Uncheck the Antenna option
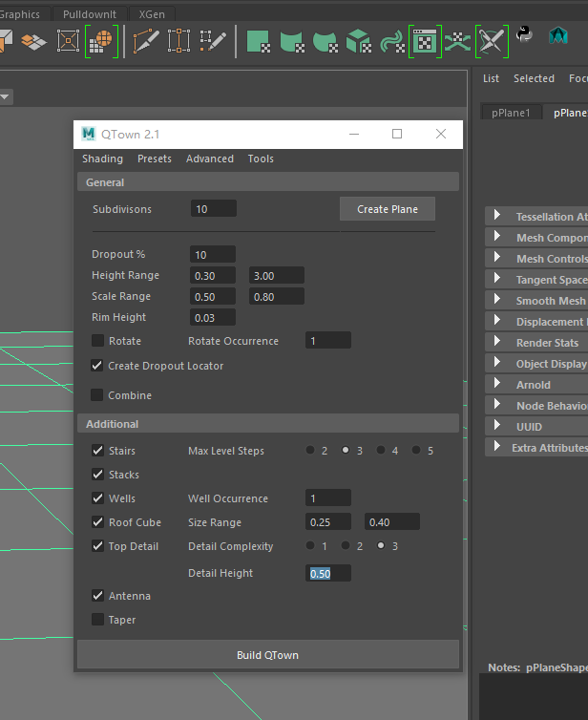This screenshot has height=720, width=588. pos(97,596)
